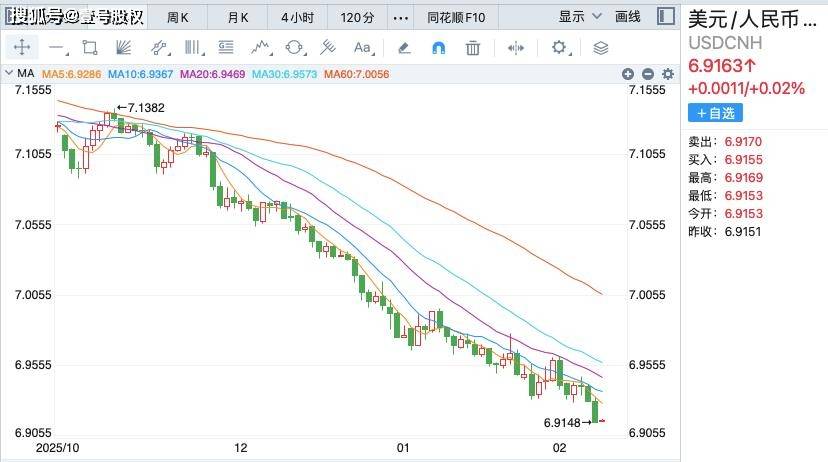Collapse the MA indicator legend arrow
Viewport: 828px width, 462px height.
[9, 74]
